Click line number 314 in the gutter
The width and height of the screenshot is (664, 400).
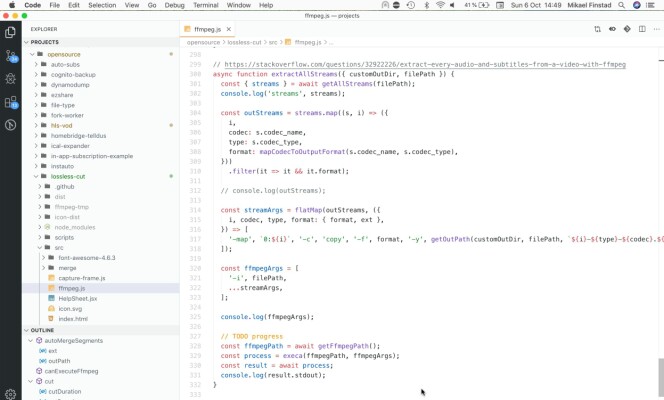pyautogui.click(x=195, y=210)
